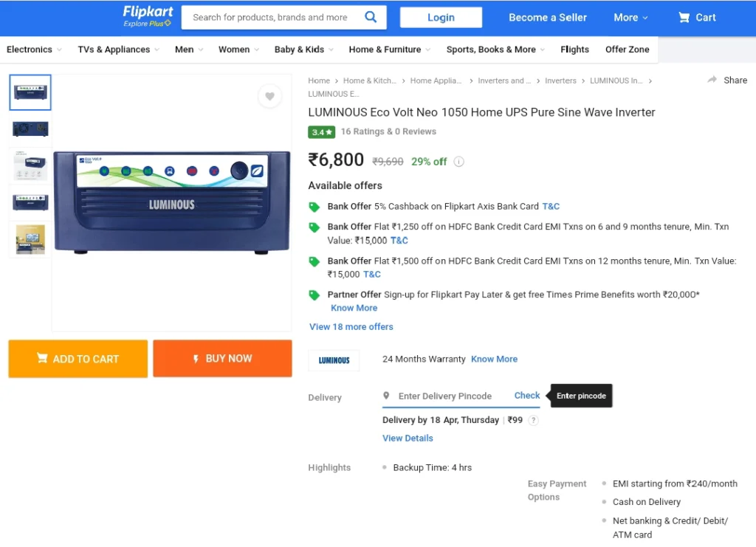Add item to wishlist with heart icon
The width and height of the screenshot is (756, 547).
(269, 96)
